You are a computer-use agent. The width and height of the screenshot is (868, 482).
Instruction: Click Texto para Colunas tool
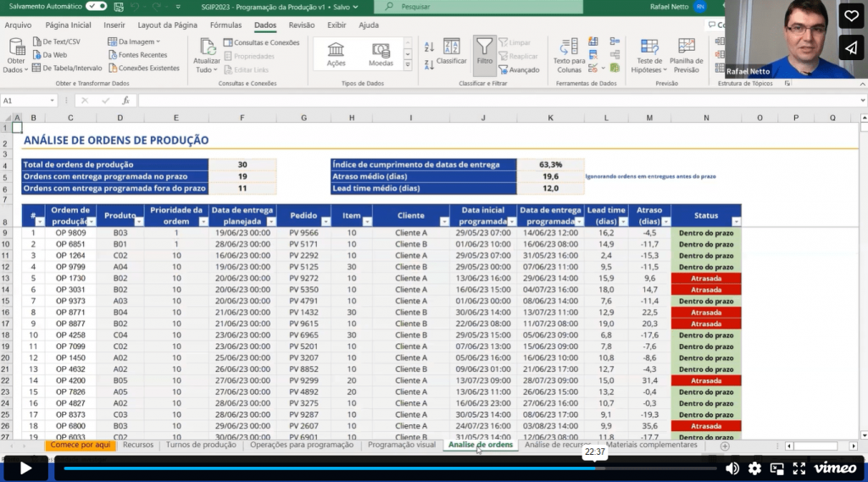pos(569,54)
